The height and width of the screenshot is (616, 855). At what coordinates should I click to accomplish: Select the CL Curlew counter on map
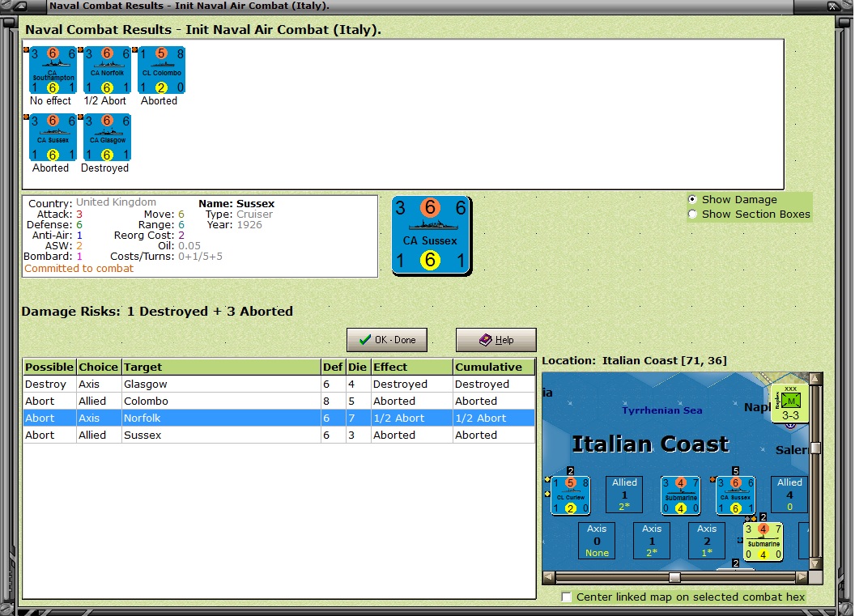[570, 495]
